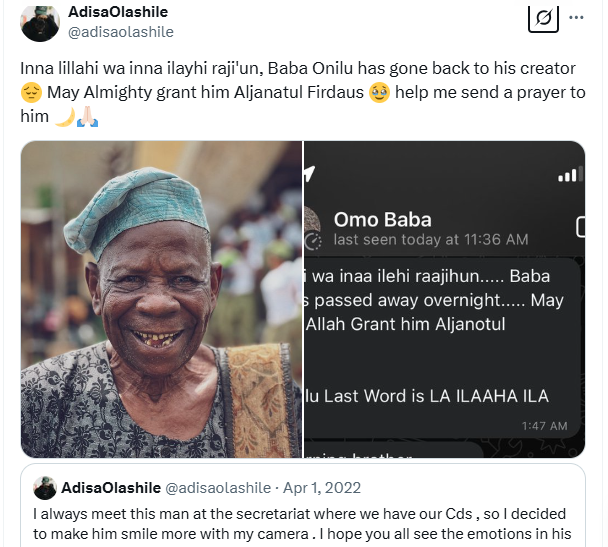Click the location arrow icon in screenshot
This screenshot has width=608, height=547.
[311, 174]
